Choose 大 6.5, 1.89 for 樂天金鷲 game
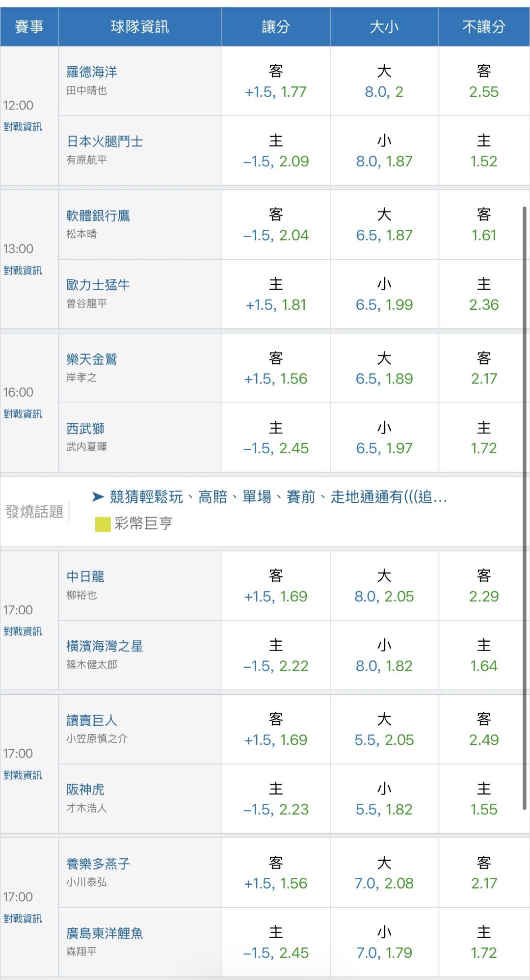 384,369
